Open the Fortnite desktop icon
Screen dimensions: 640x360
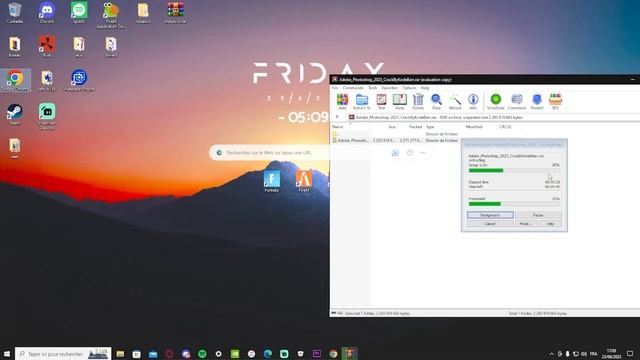tap(271, 181)
